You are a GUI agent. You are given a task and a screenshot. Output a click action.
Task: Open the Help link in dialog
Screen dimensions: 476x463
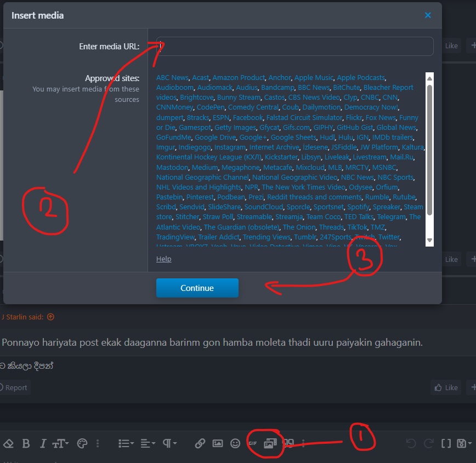(164, 259)
